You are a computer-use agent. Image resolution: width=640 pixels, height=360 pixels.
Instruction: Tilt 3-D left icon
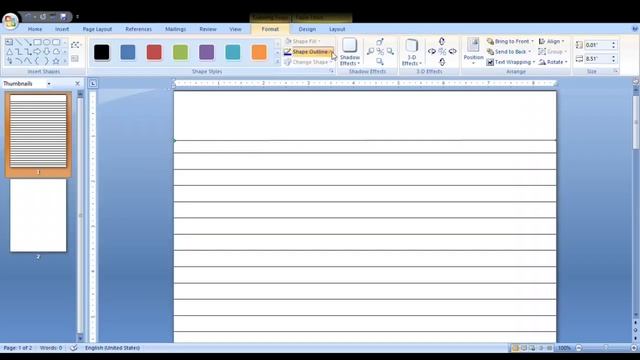click(x=432, y=51)
